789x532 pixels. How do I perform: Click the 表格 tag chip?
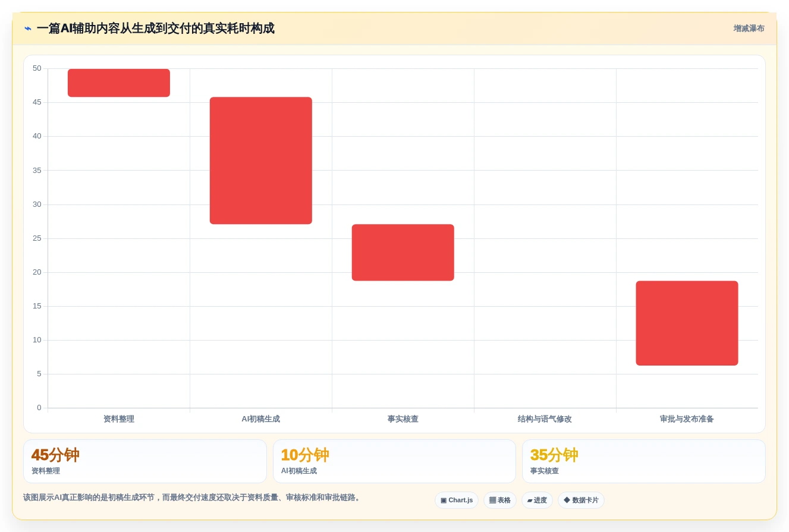click(500, 500)
